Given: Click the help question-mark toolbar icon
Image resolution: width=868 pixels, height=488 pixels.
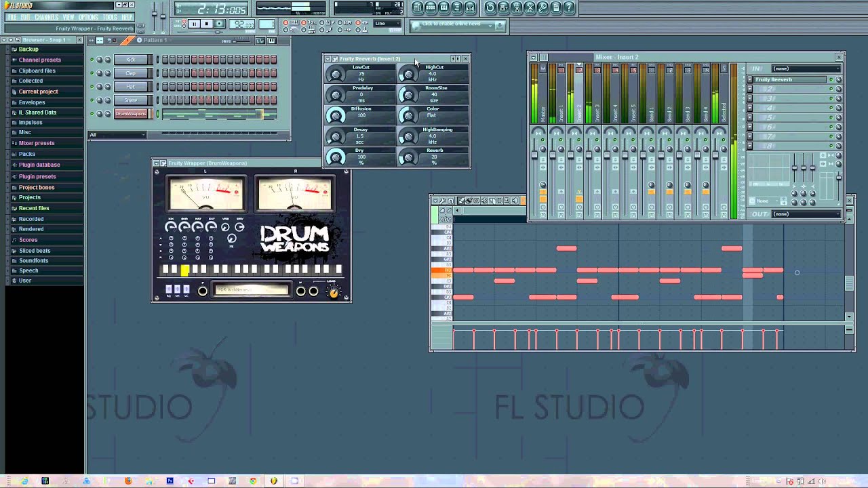Looking at the screenshot, I should pyautogui.click(x=569, y=7).
